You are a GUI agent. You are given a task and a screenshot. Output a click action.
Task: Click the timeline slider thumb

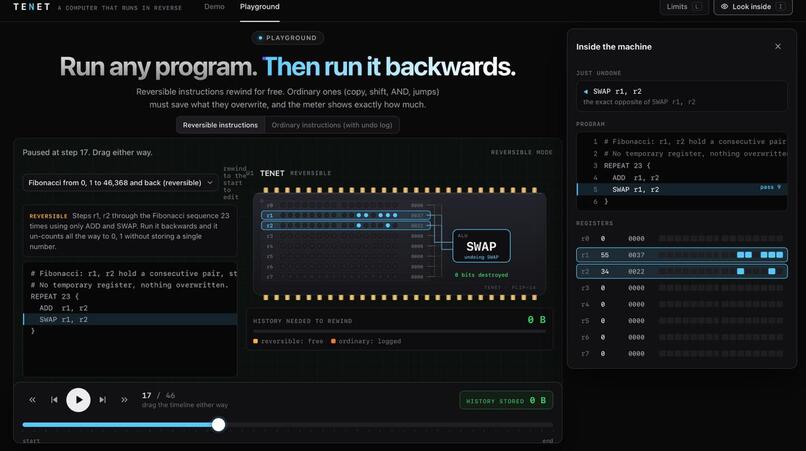click(x=218, y=424)
